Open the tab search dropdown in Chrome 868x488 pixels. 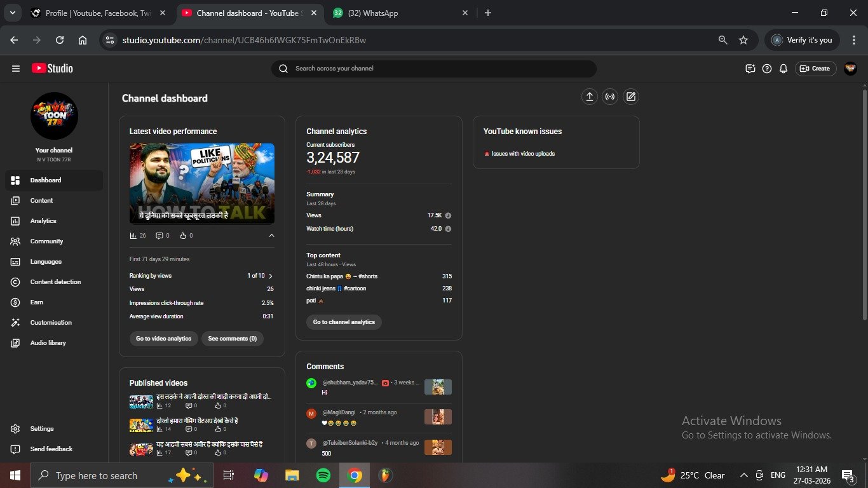[x=12, y=13]
